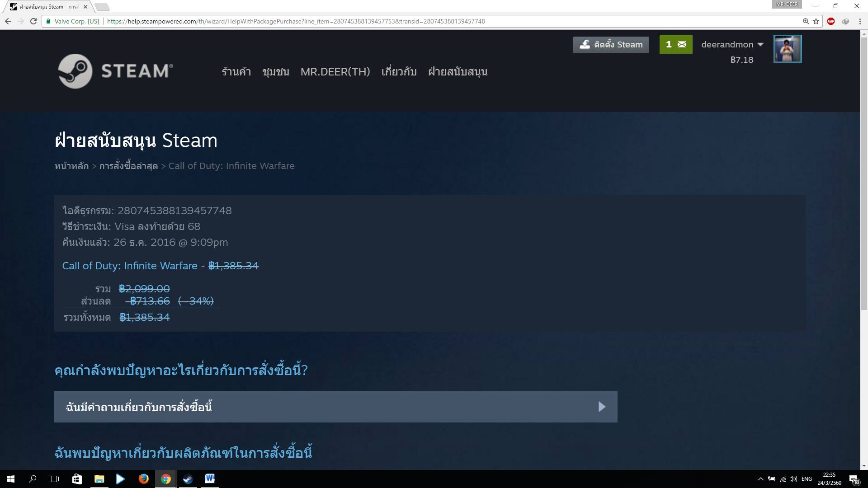
Task: Reload the page with the refresh icon
Action: point(33,21)
